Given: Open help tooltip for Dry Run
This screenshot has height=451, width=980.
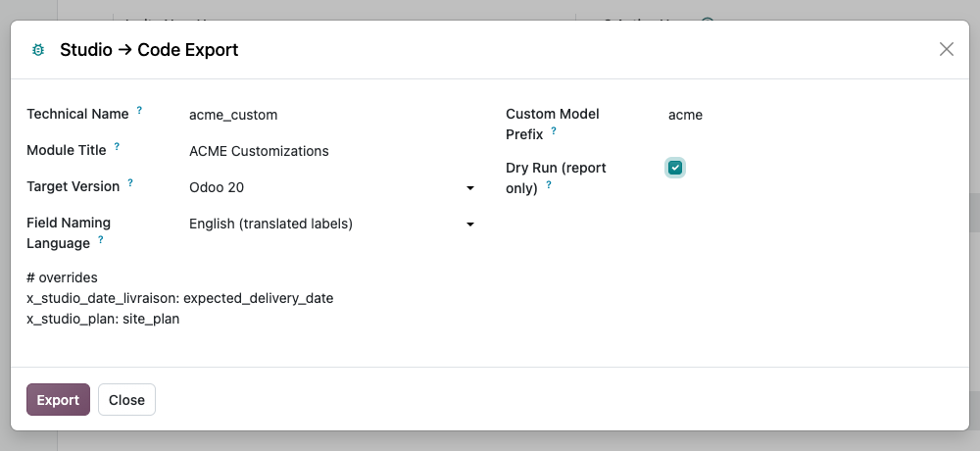Looking at the screenshot, I should 549,184.
